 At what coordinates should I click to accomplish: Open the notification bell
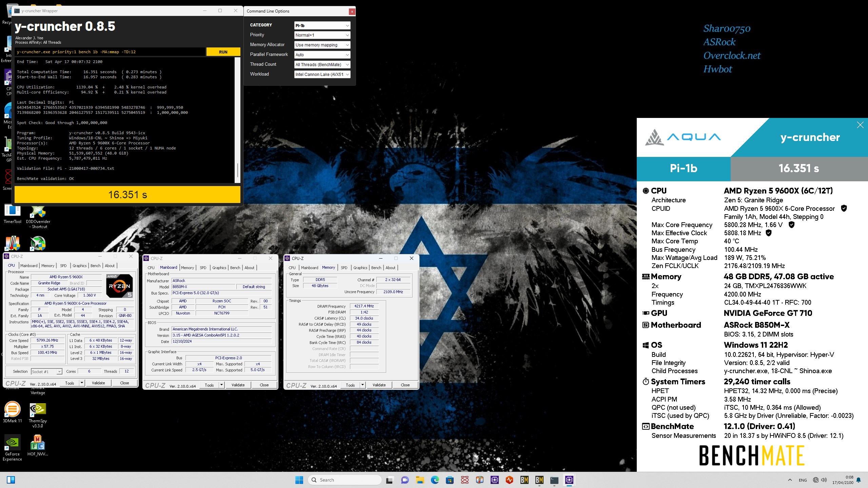859,480
